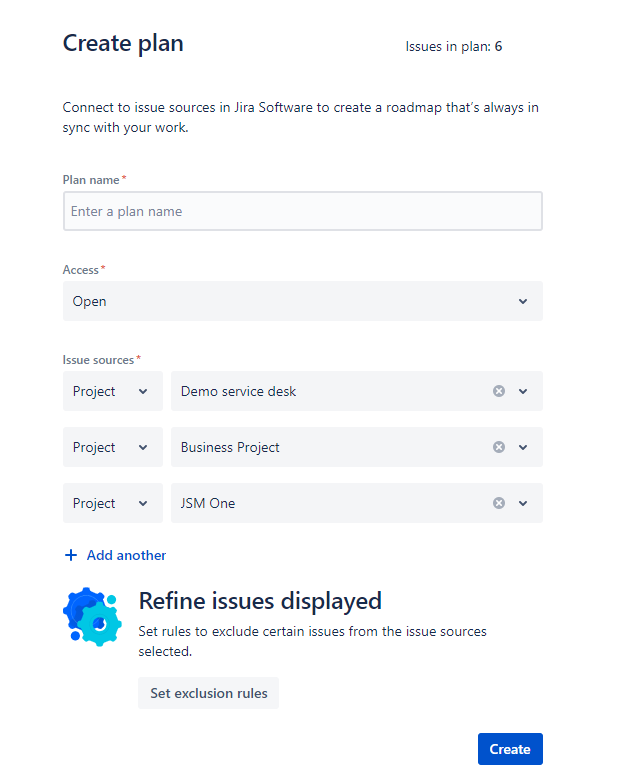Open the second Project source type dropdown
This screenshot has width=623, height=767.
click(113, 447)
